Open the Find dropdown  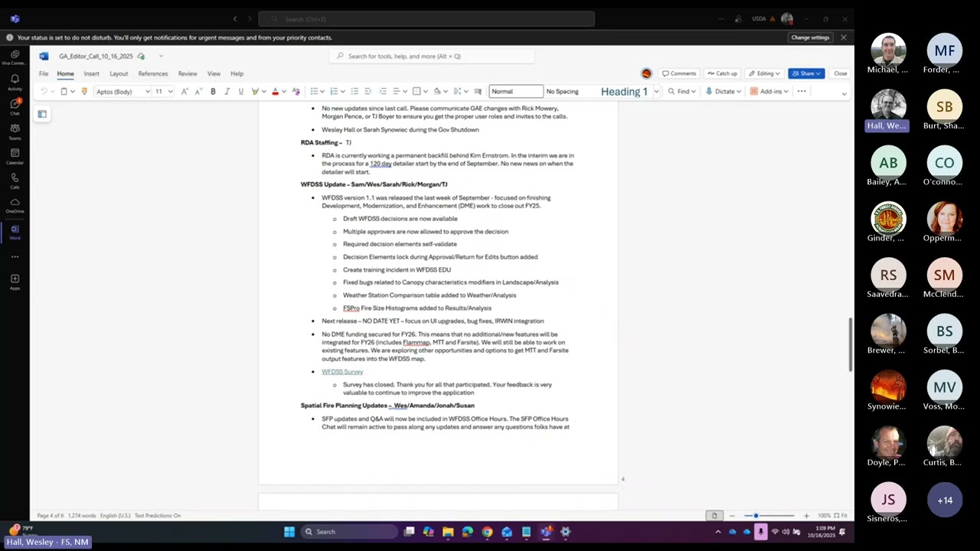(681, 91)
